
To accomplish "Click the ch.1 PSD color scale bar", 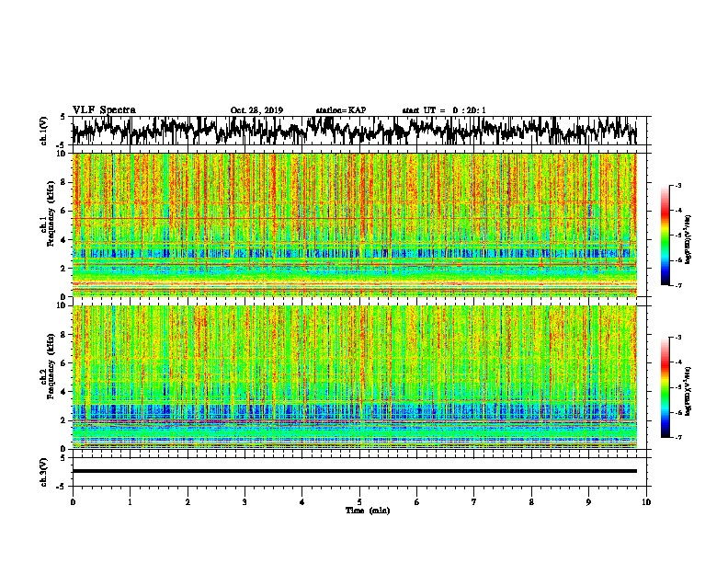I will pos(665,236).
